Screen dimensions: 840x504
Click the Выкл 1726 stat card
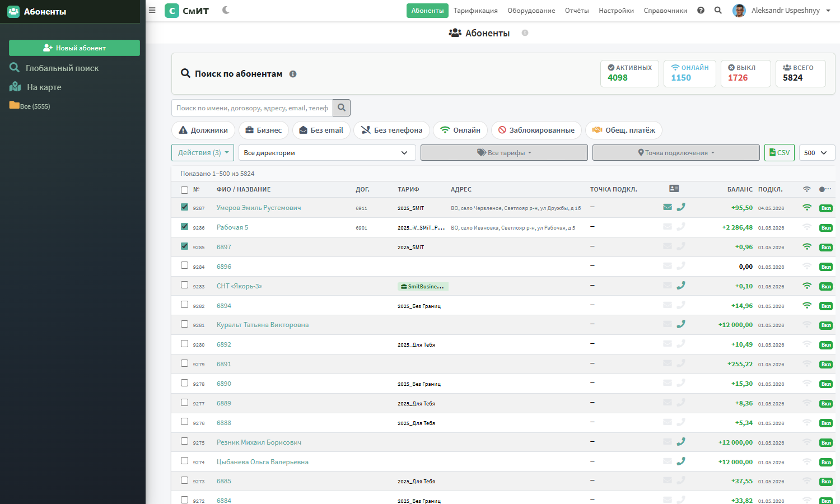[746, 73]
